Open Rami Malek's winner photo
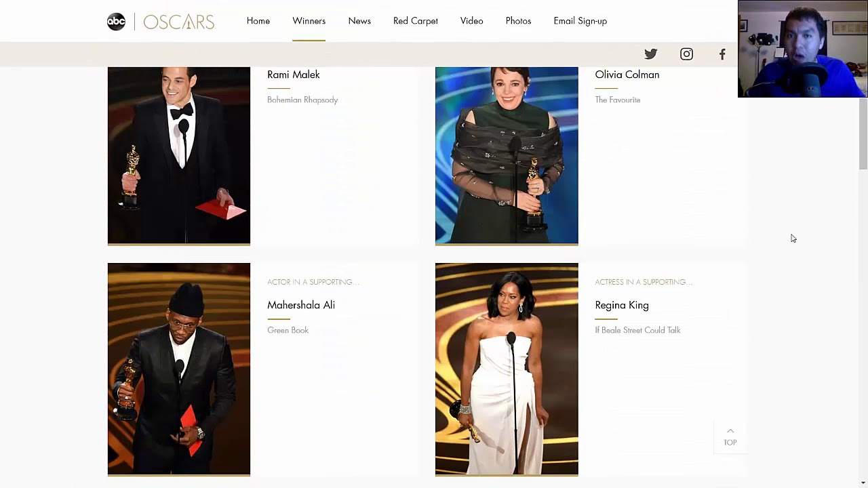 (179, 155)
